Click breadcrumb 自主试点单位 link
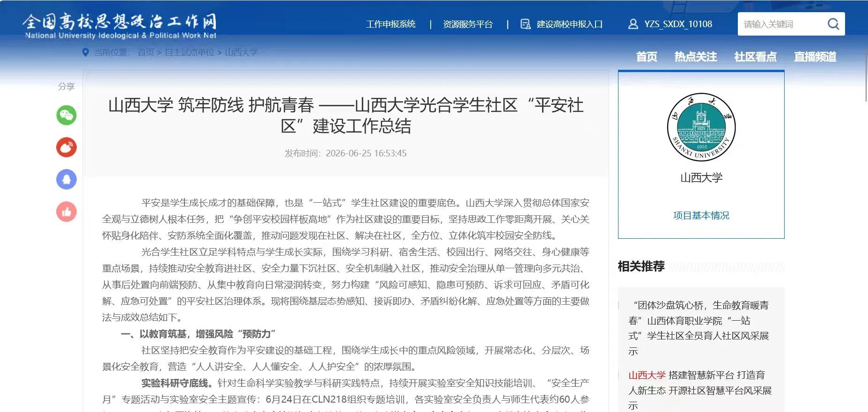868x412 pixels. coord(189,52)
